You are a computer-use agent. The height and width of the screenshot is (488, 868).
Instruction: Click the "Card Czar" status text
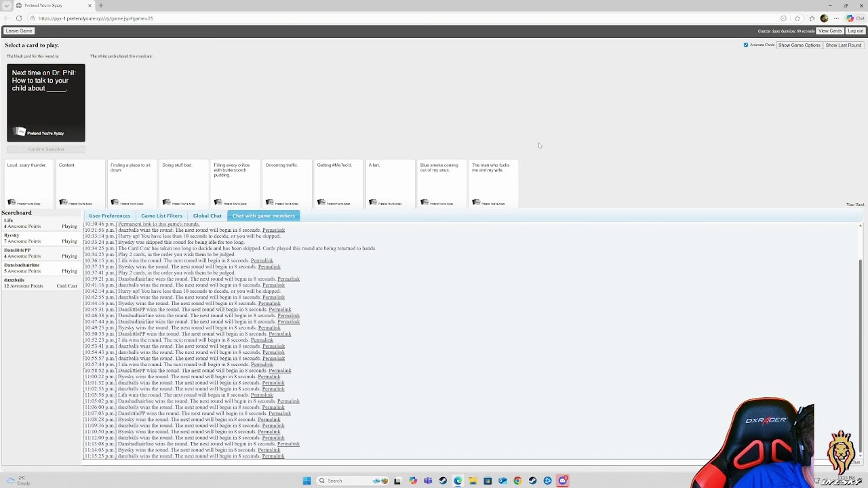coord(67,286)
